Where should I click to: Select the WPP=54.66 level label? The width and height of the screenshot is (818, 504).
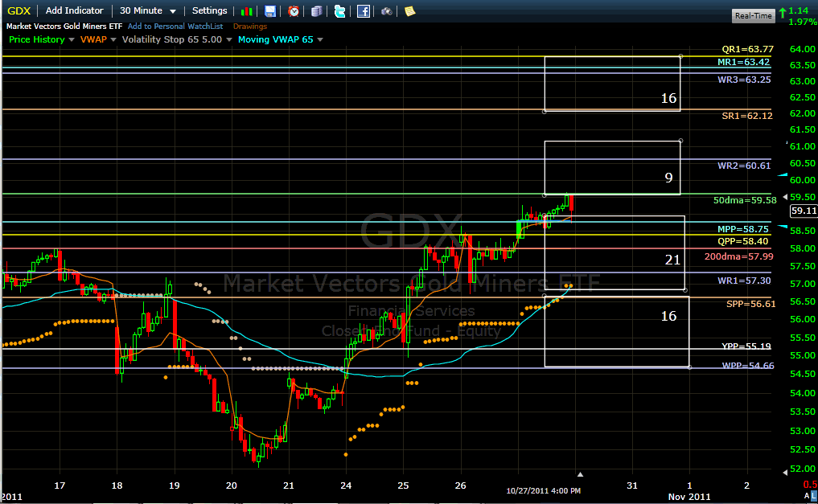click(x=748, y=366)
